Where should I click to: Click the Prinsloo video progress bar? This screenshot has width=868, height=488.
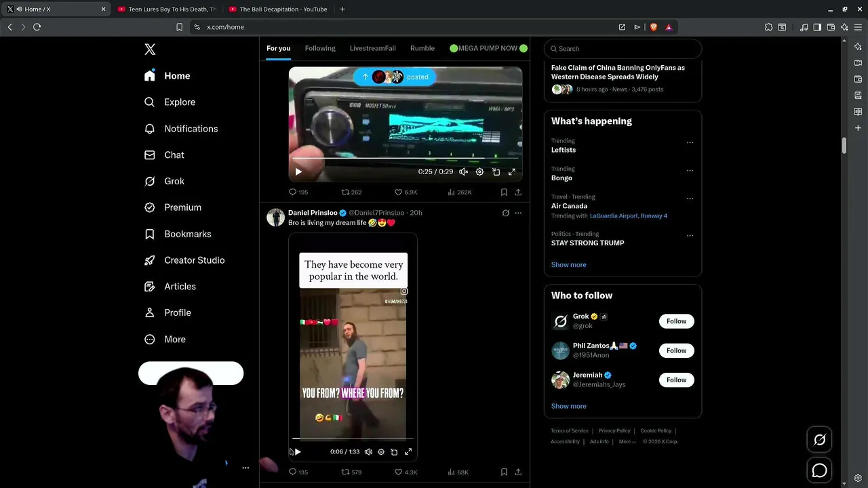pos(353,439)
